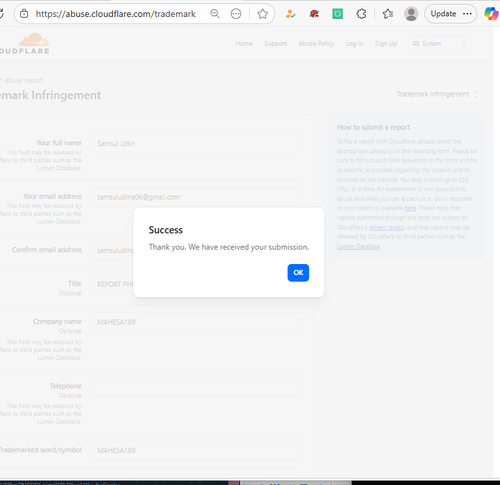Open the System theme dropdown
This screenshot has width=500, height=485.
[440, 44]
